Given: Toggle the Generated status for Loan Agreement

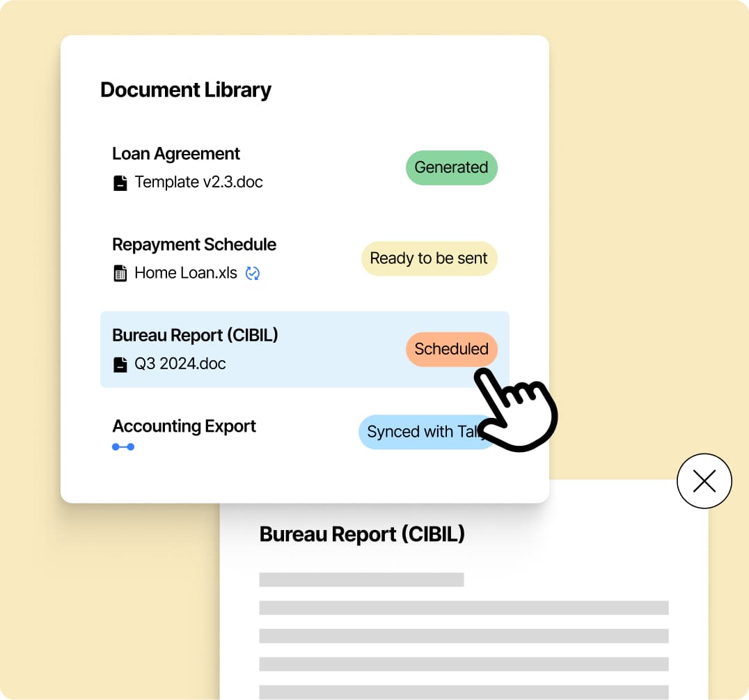Looking at the screenshot, I should click(451, 167).
